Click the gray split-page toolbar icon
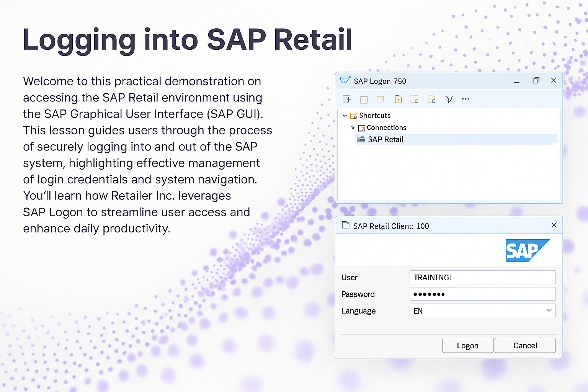Screen dimensions: 588x392 [364, 100]
